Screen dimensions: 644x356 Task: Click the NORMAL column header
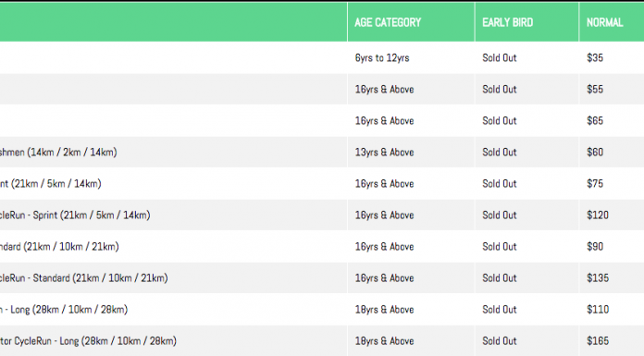(x=604, y=22)
